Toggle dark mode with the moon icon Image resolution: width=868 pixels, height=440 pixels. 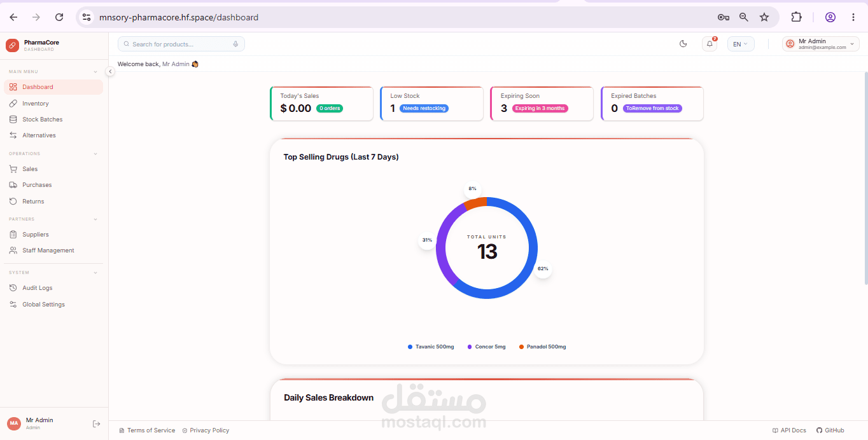click(683, 44)
